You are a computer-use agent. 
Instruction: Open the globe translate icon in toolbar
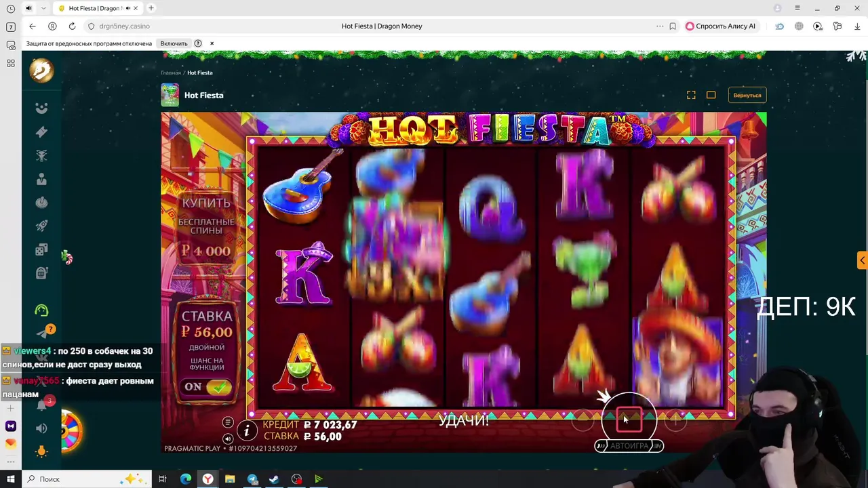[x=799, y=26]
